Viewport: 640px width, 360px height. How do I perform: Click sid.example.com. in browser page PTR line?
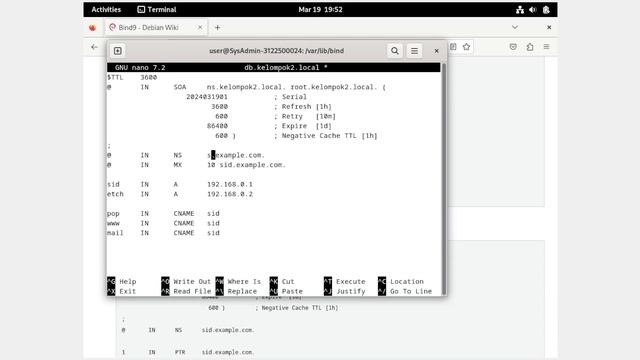click(228, 352)
